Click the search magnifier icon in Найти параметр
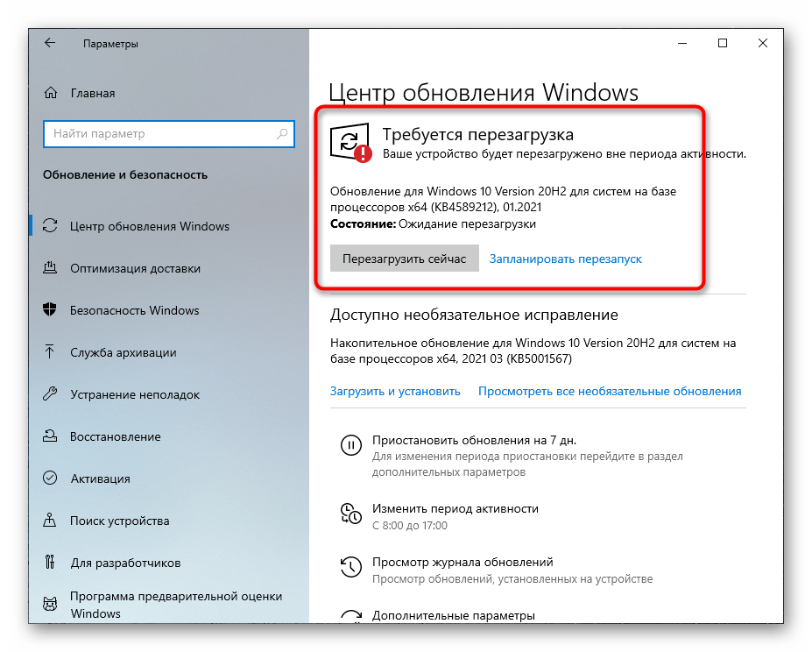The width and height of the screenshot is (812, 652). 282,134
